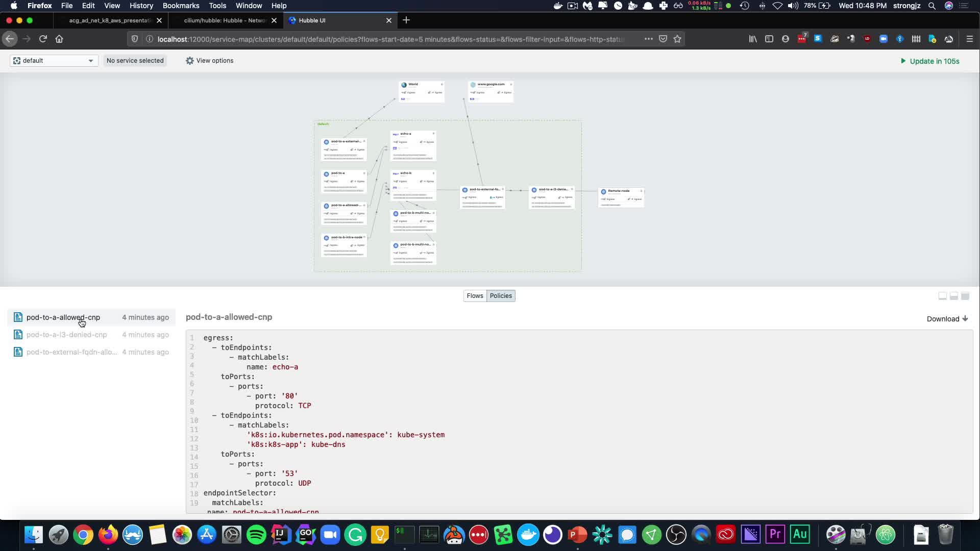Select pod-to-external-fqdn-allo... policy
Image resolution: width=980 pixels, height=551 pixels.
tap(71, 352)
